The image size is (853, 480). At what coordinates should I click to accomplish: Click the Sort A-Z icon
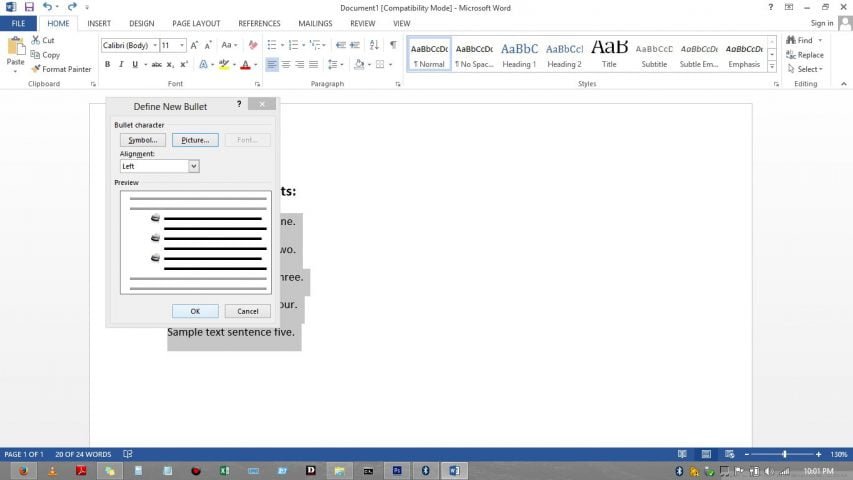[374, 45]
